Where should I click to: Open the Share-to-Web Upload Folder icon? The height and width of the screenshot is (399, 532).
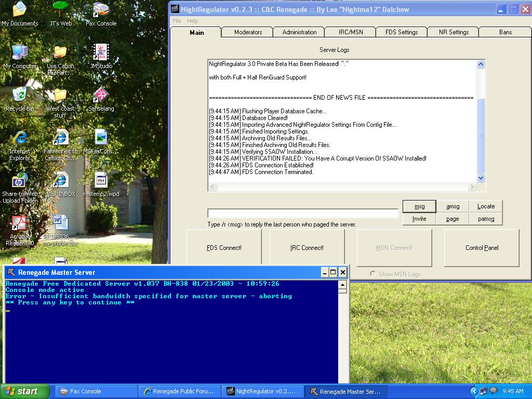coord(19,181)
